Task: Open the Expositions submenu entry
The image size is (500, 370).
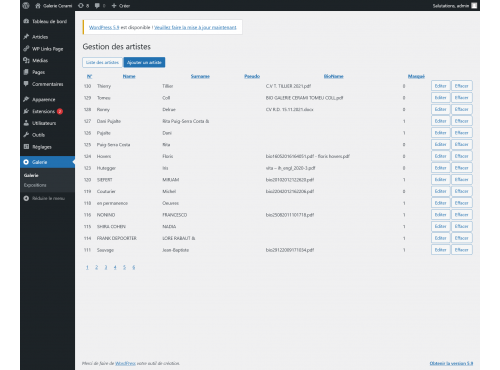Action: click(x=35, y=185)
